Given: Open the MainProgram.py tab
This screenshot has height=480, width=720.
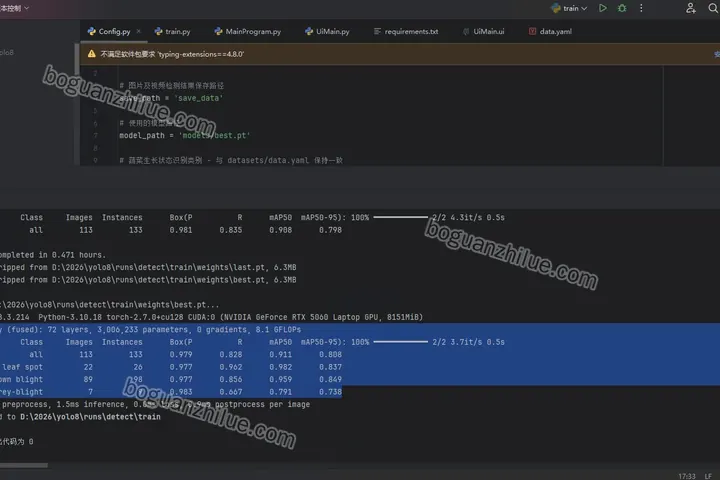Looking at the screenshot, I should coord(248,31).
